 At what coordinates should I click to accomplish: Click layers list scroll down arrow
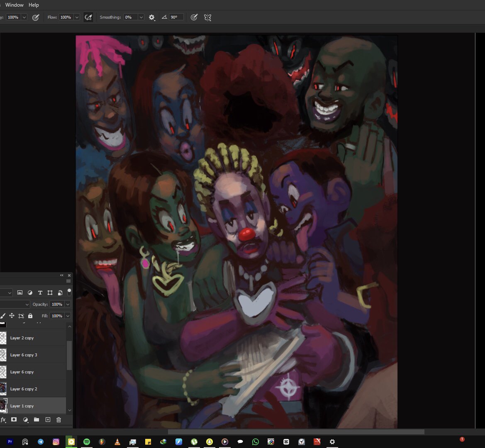click(70, 410)
